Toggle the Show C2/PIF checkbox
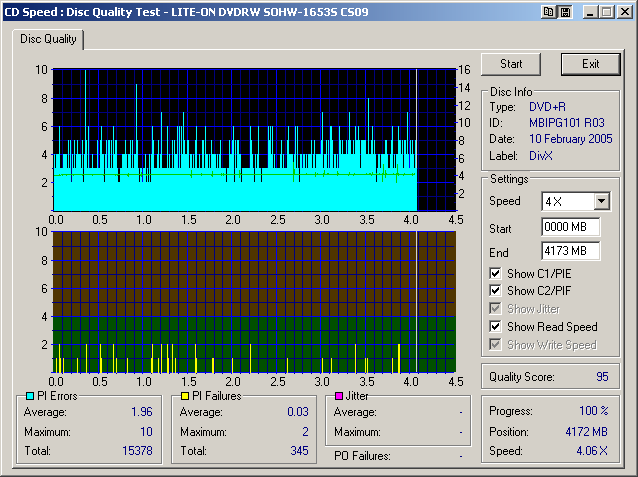 click(496, 291)
